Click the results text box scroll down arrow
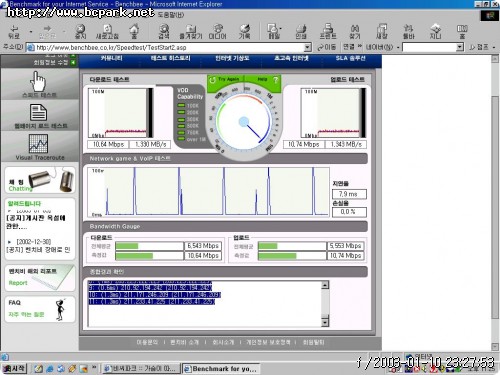This screenshot has width=500, height=375. coord(325,322)
